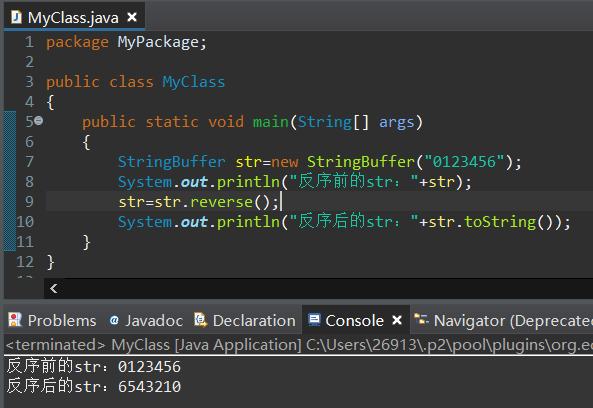Screen dimensions: 593x408
Task: Place cursor at end of str.reverse() line
Action: pyautogui.click(x=280, y=202)
